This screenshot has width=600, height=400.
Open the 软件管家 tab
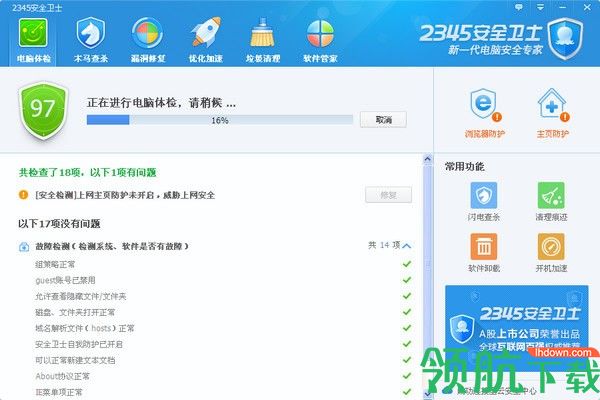click(320, 41)
